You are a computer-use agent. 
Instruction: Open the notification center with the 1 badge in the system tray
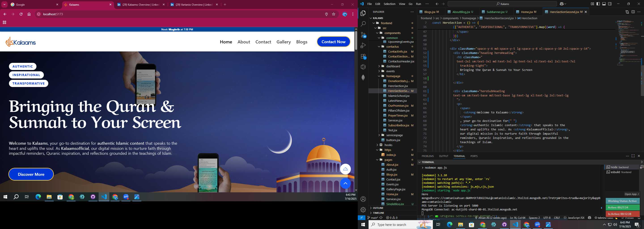(x=637, y=225)
